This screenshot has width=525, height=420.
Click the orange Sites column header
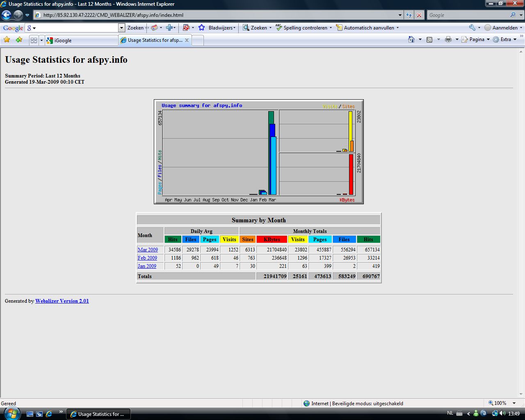(248, 239)
